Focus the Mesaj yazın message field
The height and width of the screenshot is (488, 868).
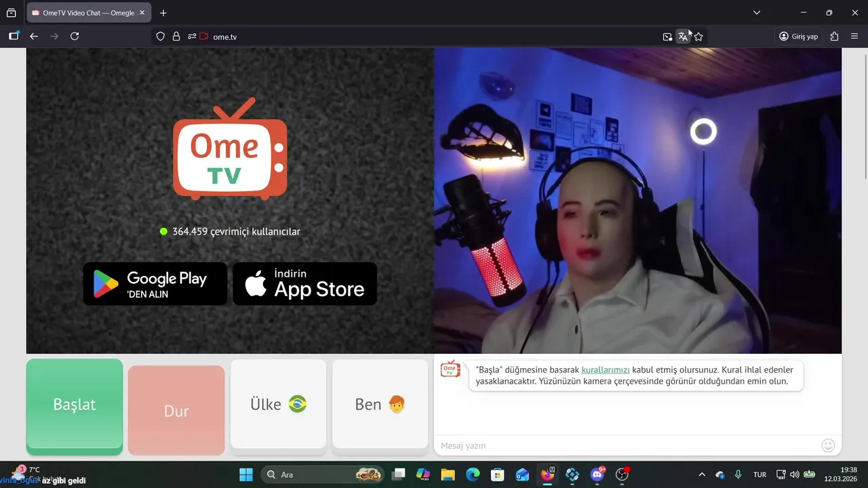coord(627,445)
